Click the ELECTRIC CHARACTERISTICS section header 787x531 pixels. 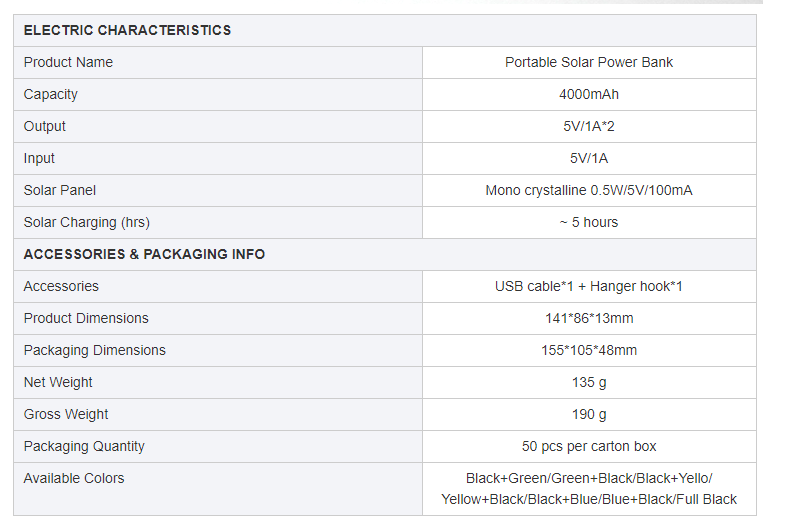127,30
